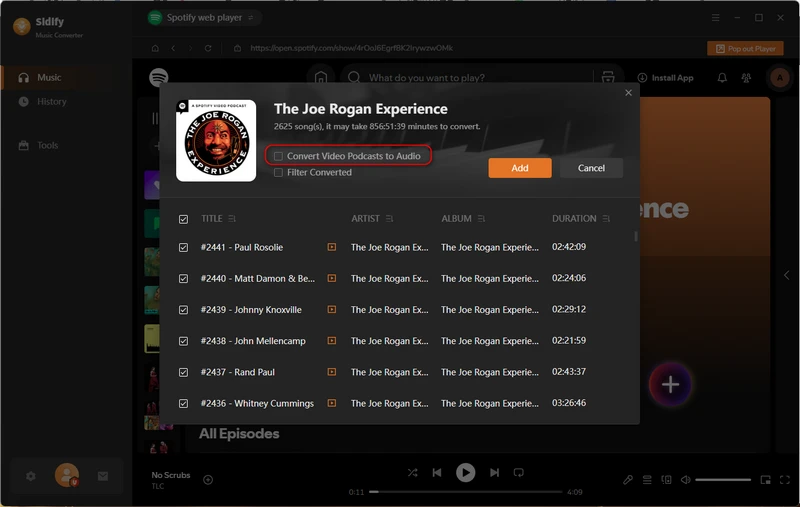The width and height of the screenshot is (800, 507).
Task: Click the video icon on #2439 row
Action: point(332,309)
